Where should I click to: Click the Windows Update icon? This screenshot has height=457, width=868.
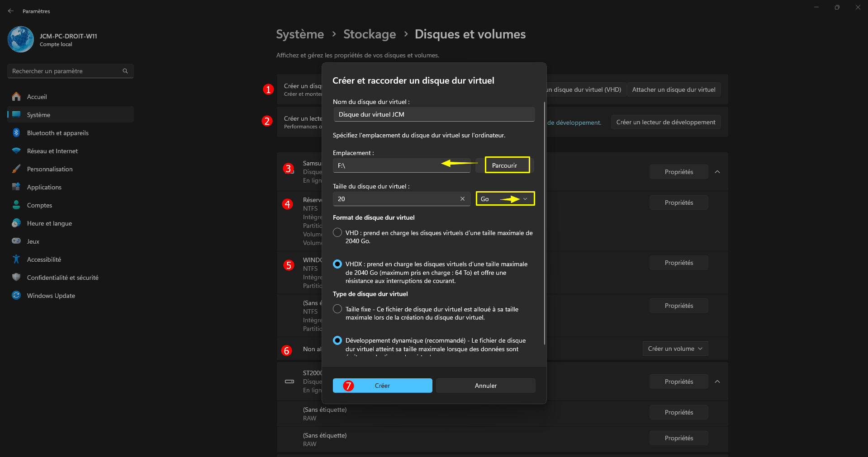(x=16, y=296)
